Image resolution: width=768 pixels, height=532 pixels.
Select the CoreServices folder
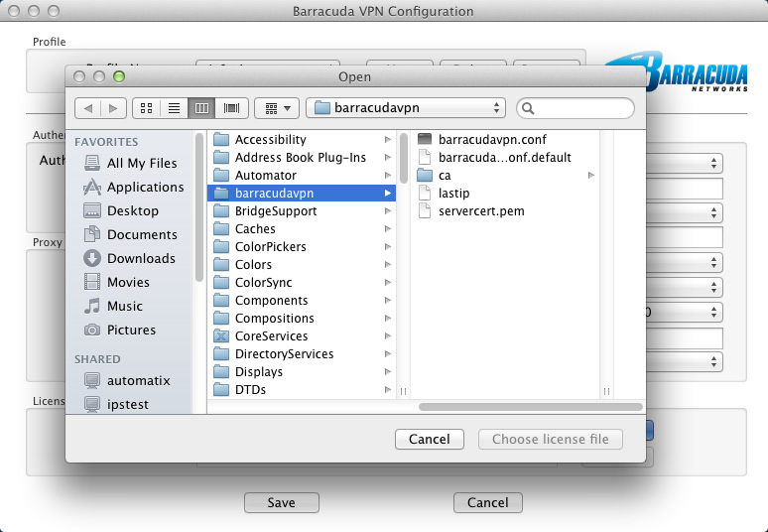point(302,336)
